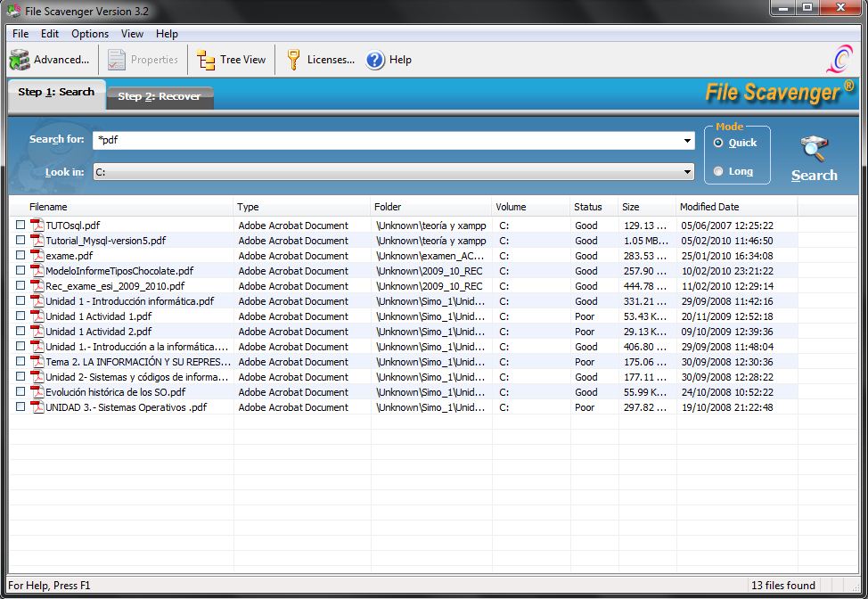Click the size value 1.05 MB...

tap(645, 241)
